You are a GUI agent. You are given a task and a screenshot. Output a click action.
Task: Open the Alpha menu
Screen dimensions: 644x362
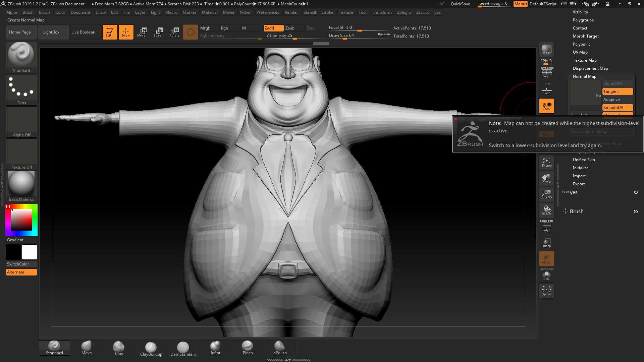(x=12, y=12)
